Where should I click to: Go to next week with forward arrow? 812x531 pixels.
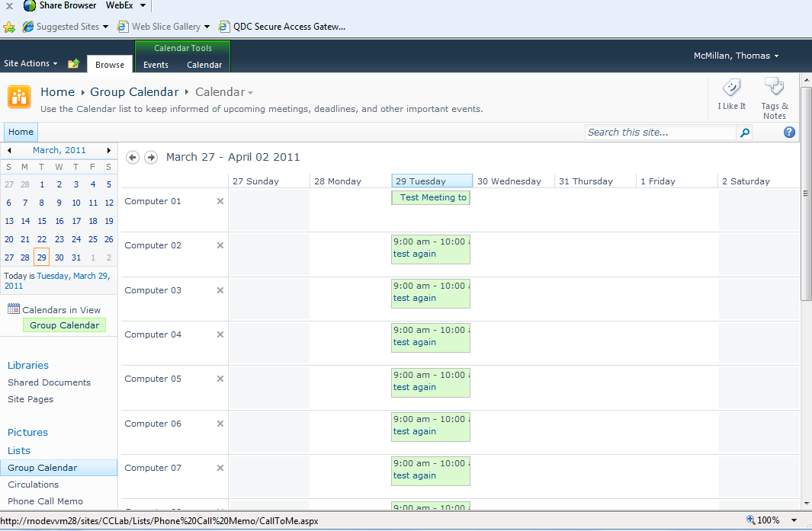click(150, 157)
